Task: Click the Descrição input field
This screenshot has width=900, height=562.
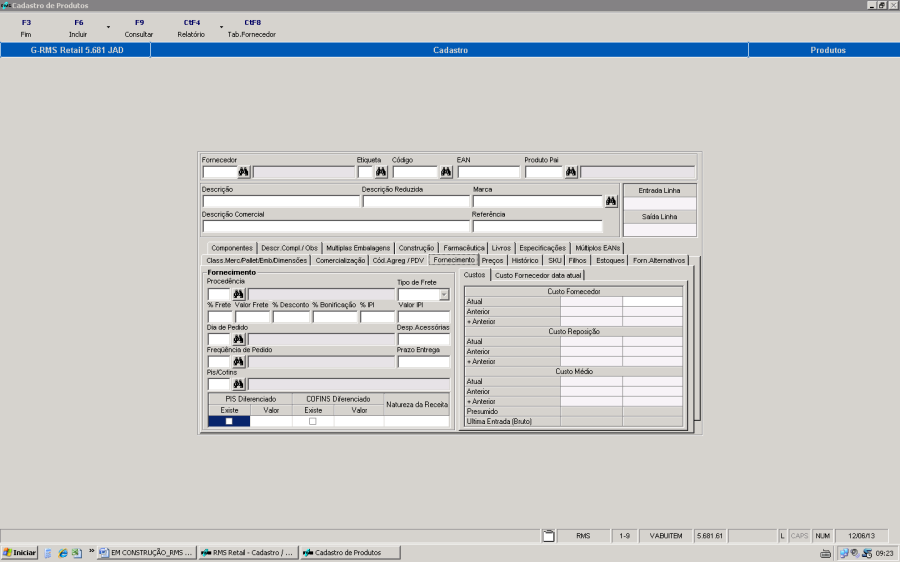Action: pos(281,201)
